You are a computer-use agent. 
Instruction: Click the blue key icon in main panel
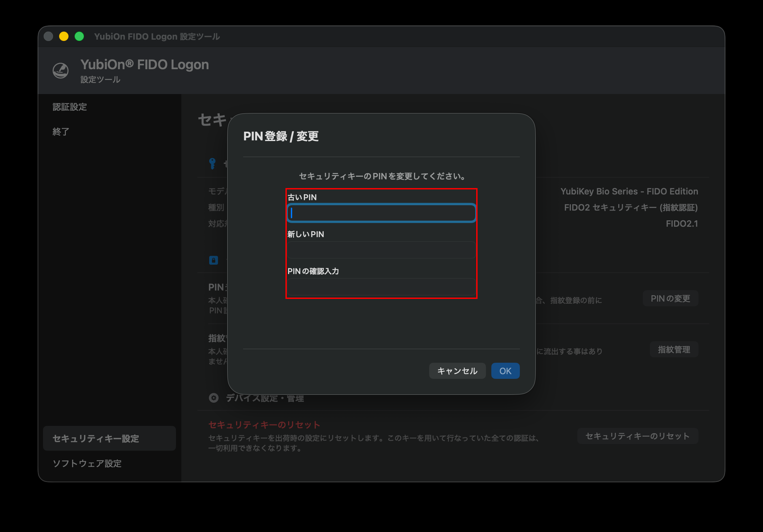[x=212, y=164]
